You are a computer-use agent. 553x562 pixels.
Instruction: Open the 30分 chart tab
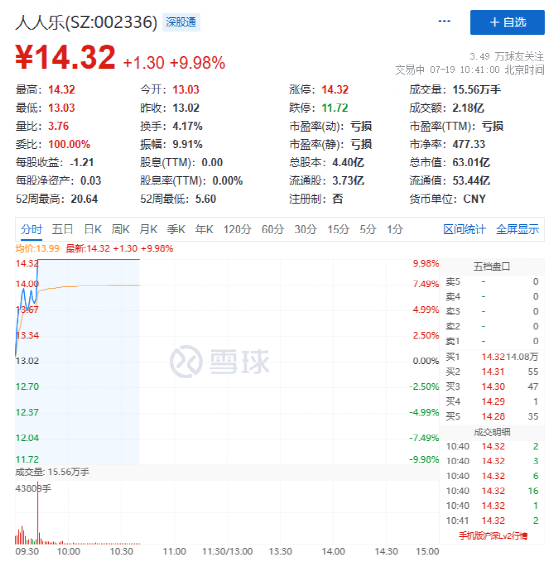point(305,229)
